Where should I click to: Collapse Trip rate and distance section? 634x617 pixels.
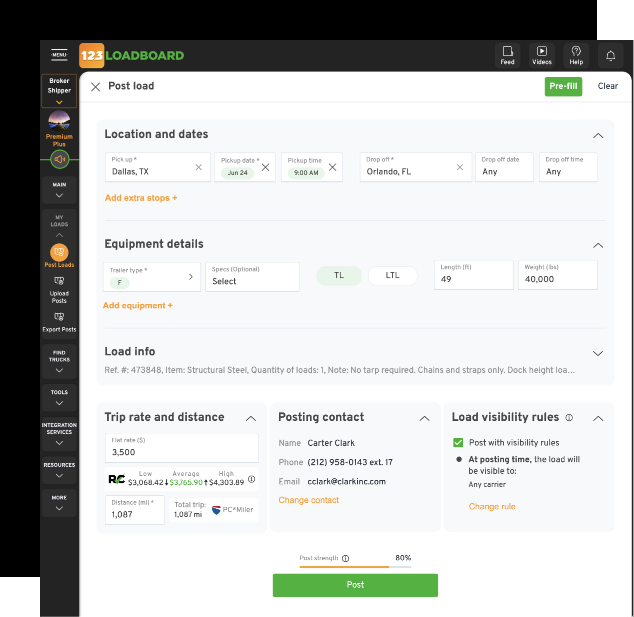(x=251, y=418)
